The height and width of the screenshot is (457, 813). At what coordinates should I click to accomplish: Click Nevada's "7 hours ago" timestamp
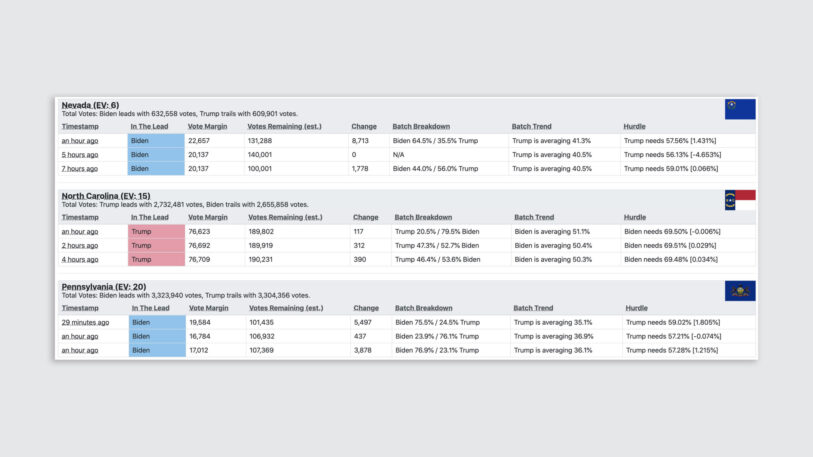(80, 169)
